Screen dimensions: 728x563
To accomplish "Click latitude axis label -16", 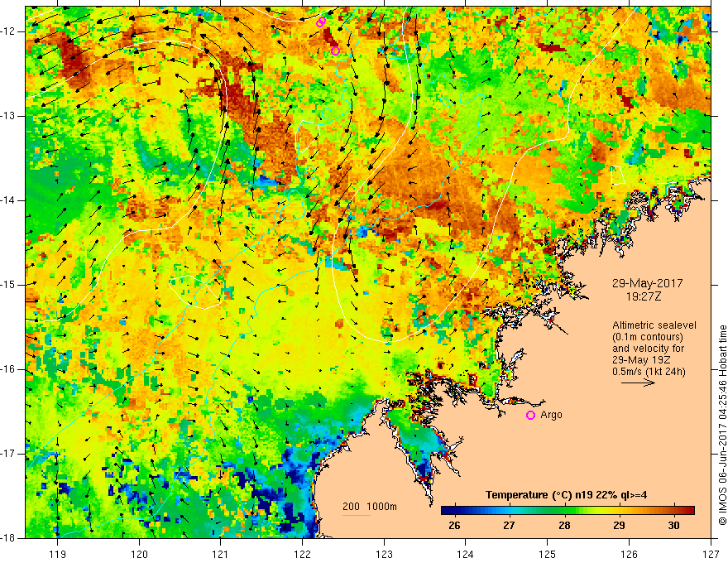I will click(8, 369).
